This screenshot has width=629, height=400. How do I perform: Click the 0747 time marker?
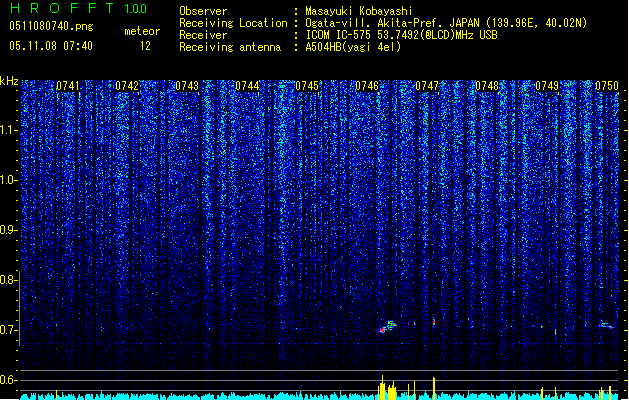(x=427, y=86)
